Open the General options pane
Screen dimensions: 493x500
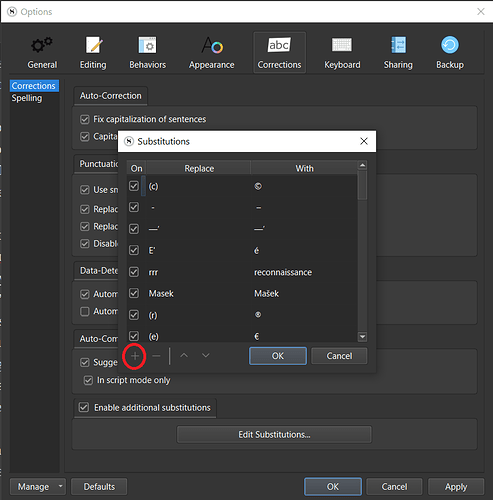click(42, 53)
